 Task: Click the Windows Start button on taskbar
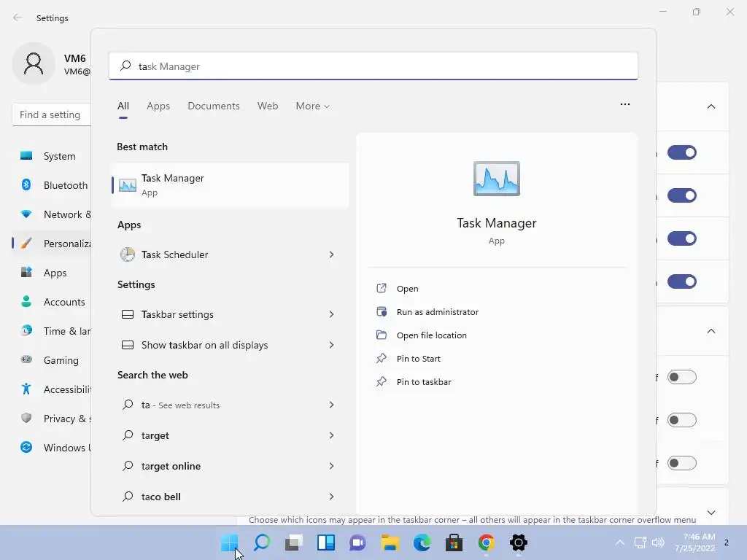pyautogui.click(x=229, y=542)
